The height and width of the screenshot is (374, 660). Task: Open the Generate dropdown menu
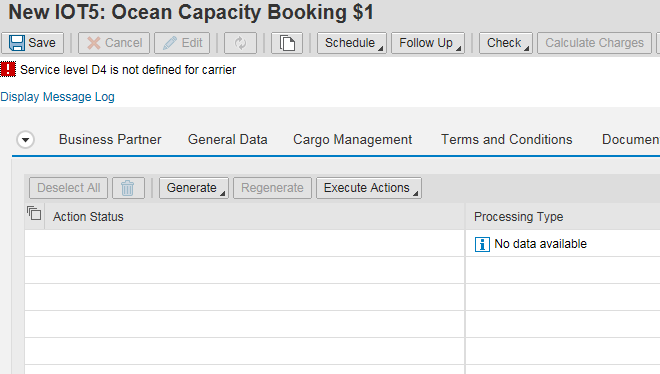[194, 188]
